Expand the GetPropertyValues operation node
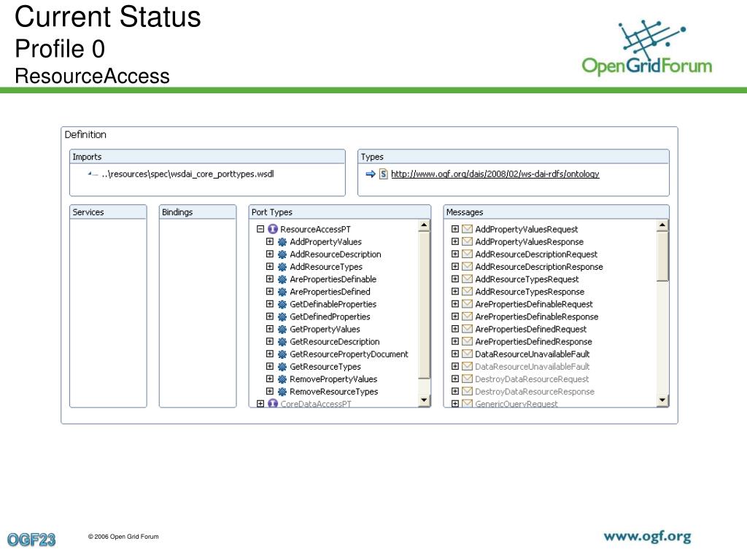 pos(270,329)
